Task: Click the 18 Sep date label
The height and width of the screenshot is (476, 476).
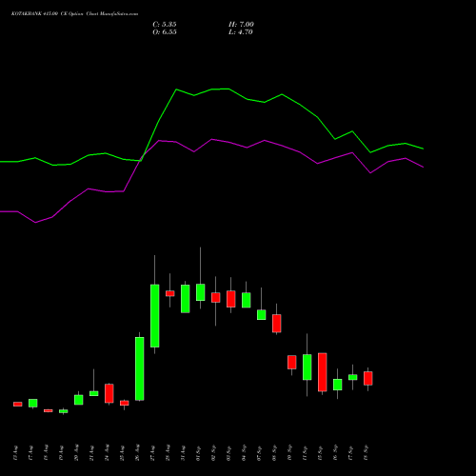Action: [366, 452]
